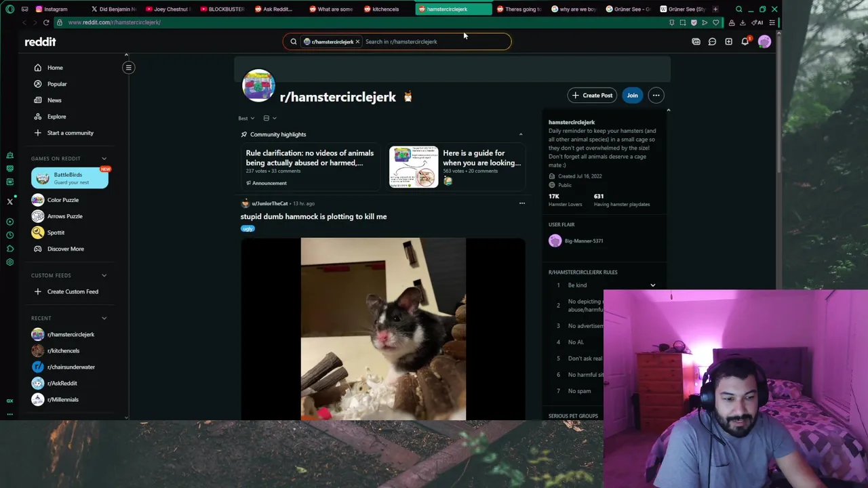Collapse the Community highlights section
Viewport: 868px width, 488px height.
tap(521, 134)
